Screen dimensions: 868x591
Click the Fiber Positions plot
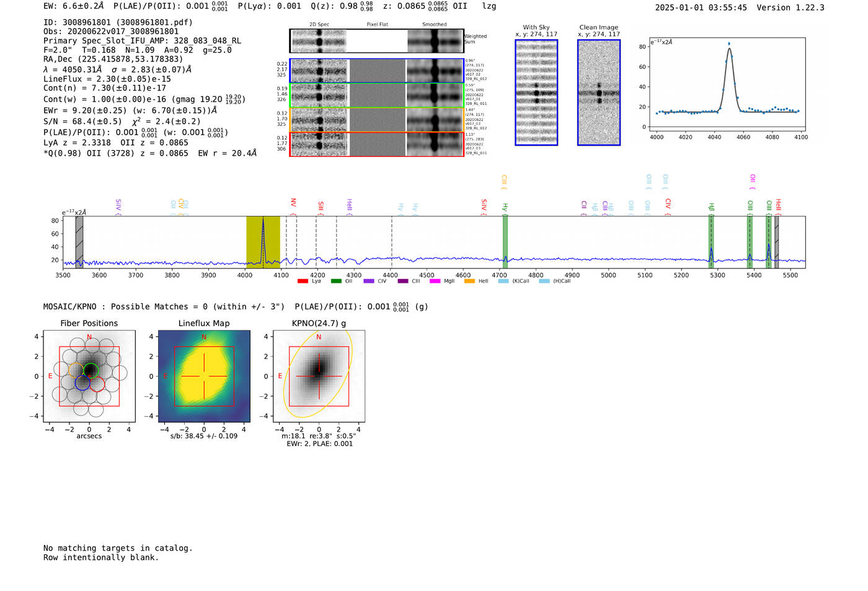89,376
